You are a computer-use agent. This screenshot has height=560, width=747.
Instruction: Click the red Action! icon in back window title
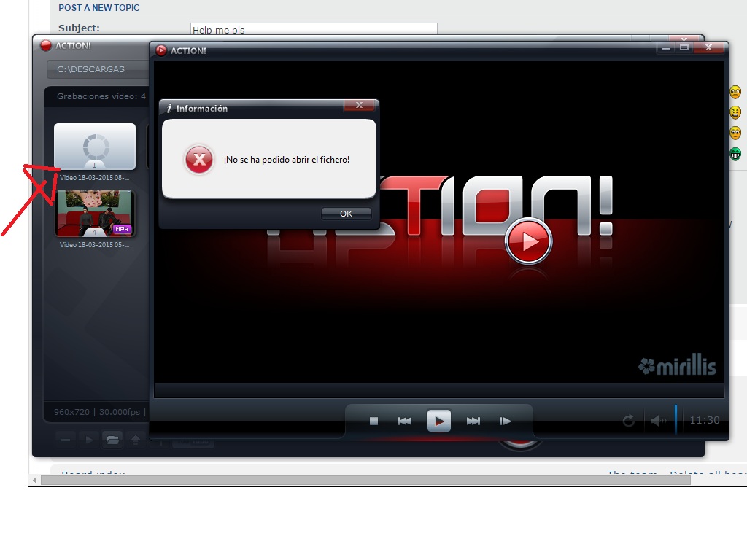pos(46,46)
